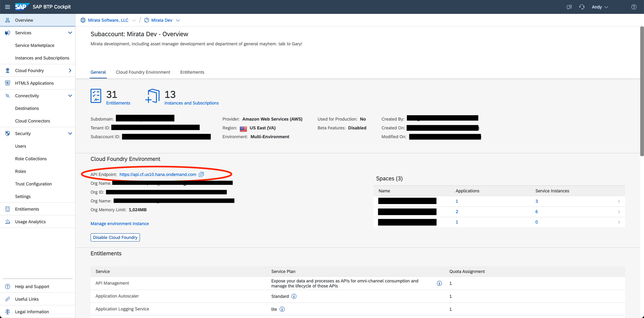Open 13 Instances and Subscriptions link
This screenshot has height=318, width=644.
point(192,103)
